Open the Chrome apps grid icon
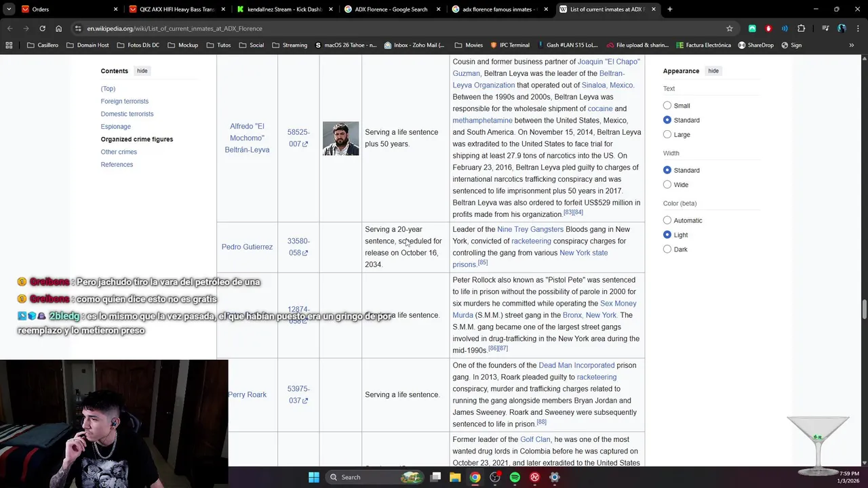 click(x=9, y=45)
